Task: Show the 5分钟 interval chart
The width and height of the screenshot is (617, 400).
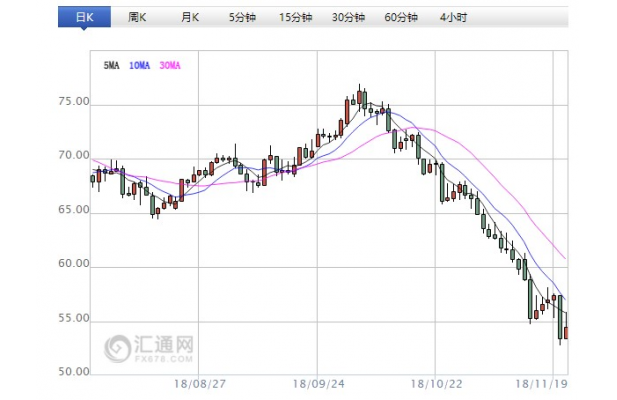Action: pos(241,19)
